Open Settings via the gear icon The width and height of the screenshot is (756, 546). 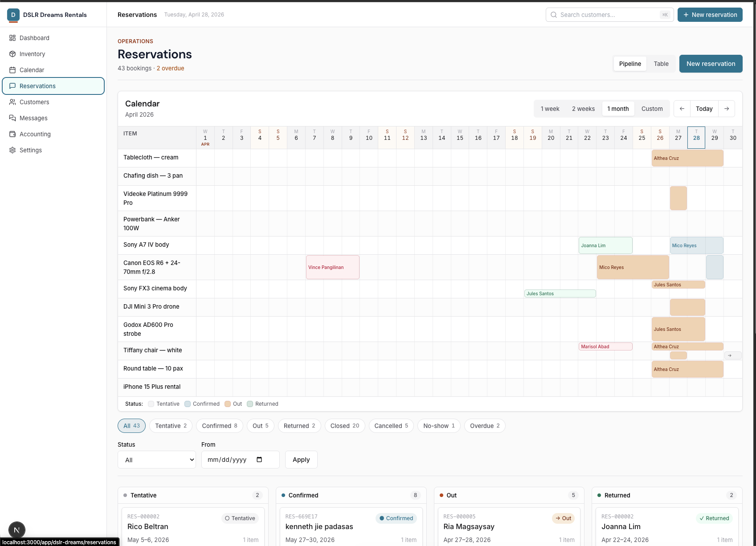(12, 150)
